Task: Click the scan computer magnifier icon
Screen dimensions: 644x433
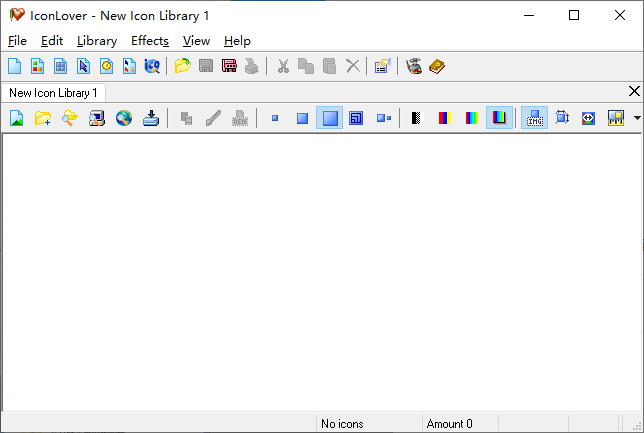Action: pyautogui.click(x=97, y=118)
